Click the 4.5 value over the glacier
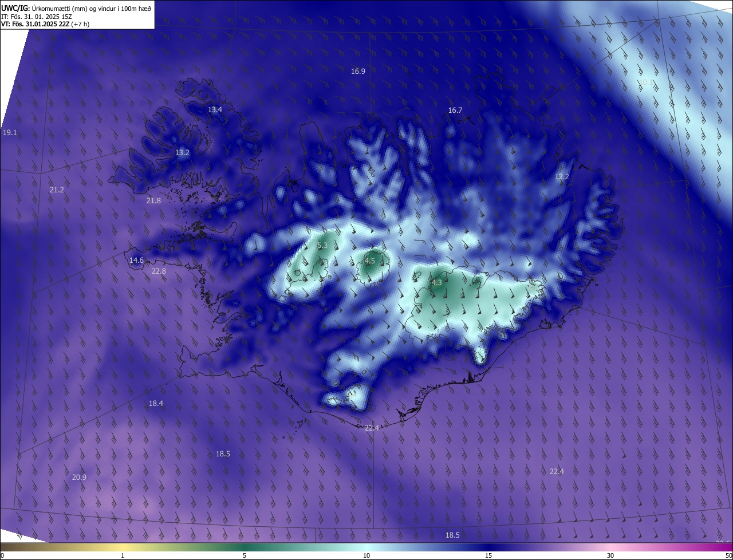The height and width of the screenshot is (560, 733). pos(370,261)
